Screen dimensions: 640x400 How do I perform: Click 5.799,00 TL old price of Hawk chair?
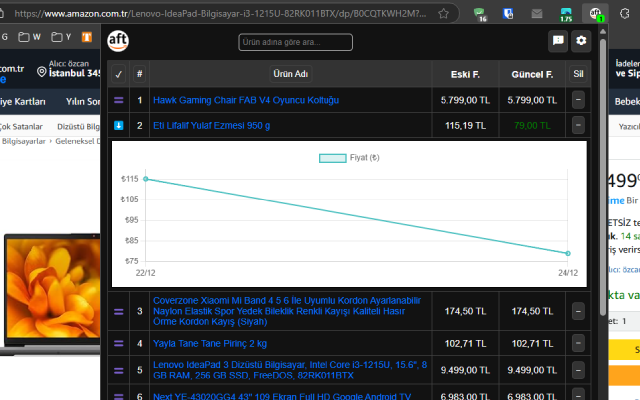coord(465,100)
